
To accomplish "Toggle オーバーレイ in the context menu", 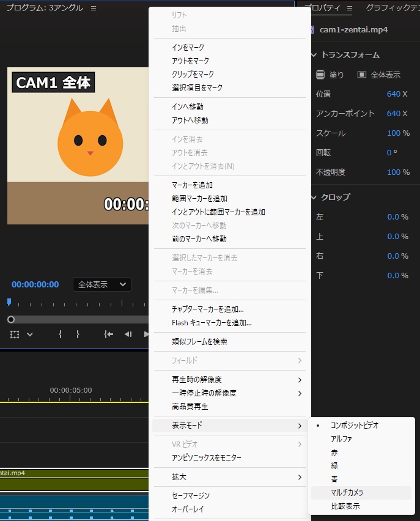I will [230, 509].
